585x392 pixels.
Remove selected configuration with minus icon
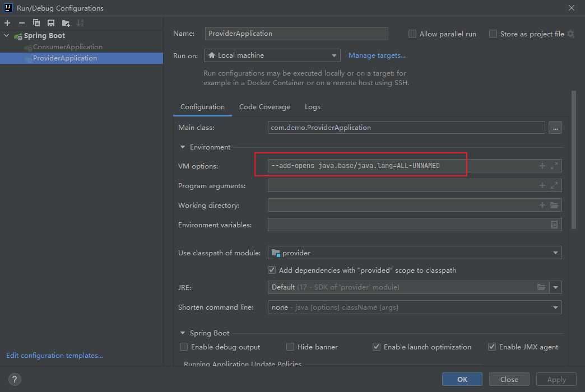22,23
